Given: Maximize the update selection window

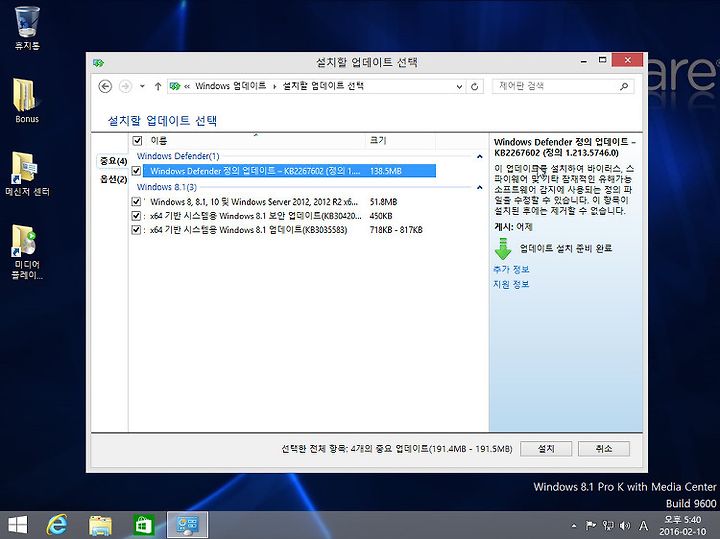Looking at the screenshot, I should pyautogui.click(x=602, y=60).
